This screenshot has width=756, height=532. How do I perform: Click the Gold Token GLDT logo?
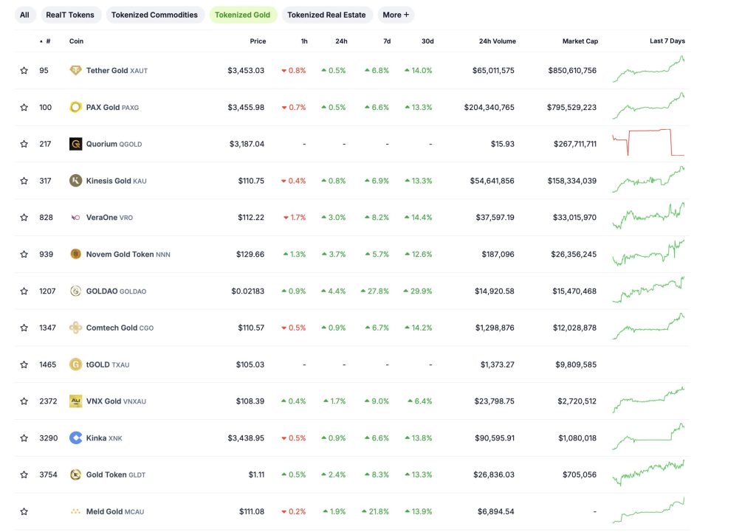(76, 474)
